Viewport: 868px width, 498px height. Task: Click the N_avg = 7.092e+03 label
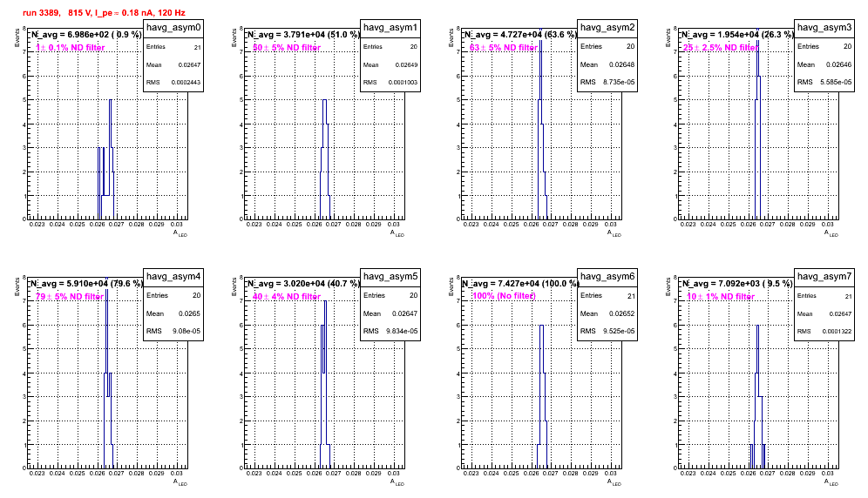pyautogui.click(x=737, y=284)
